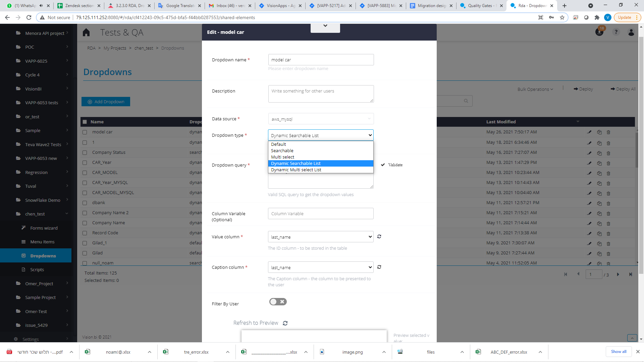
Task: Open the help question mark icon
Action: (616, 32)
